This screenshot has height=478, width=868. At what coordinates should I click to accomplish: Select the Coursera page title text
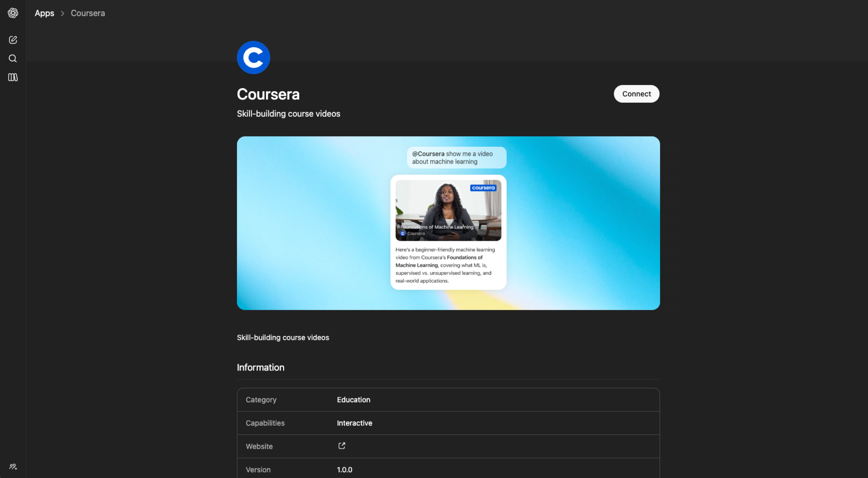(268, 94)
